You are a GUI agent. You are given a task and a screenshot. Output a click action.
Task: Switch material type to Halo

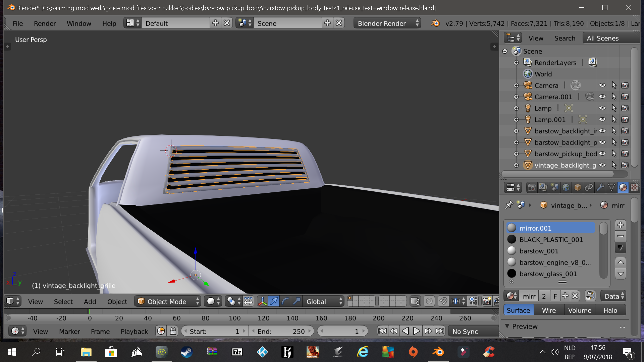point(610,310)
